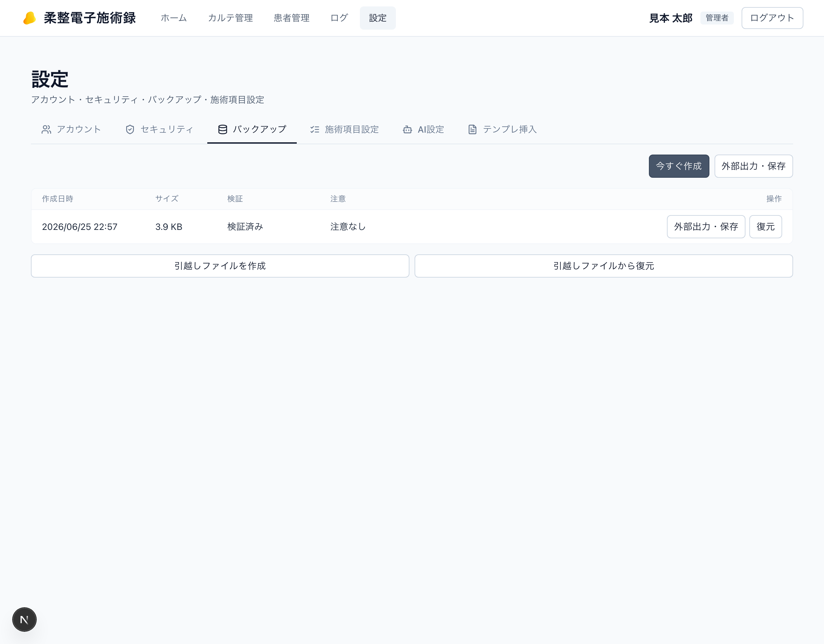
Task: Click the 3.9 KB size cell
Action: tap(169, 226)
